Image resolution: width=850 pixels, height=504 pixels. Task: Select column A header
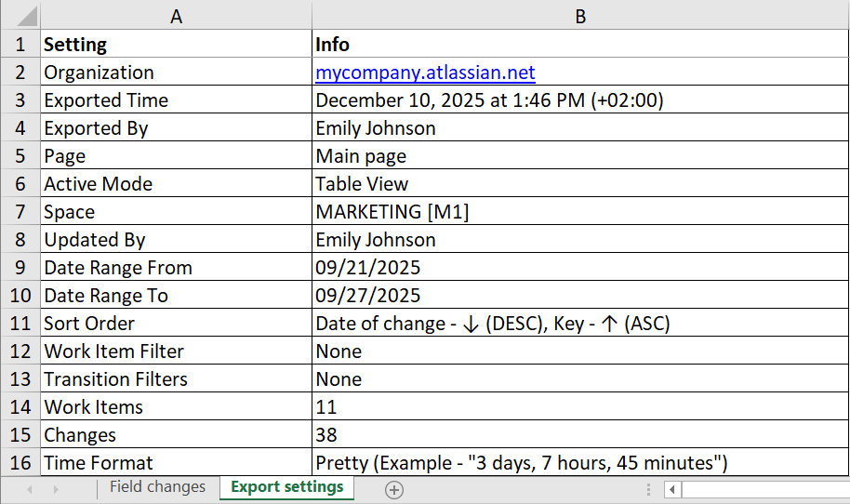176,16
